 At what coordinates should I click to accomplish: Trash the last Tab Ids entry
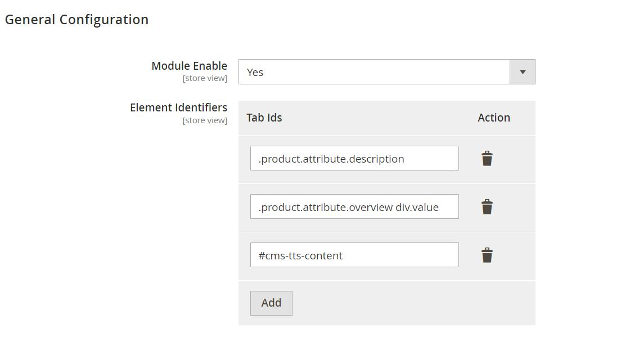point(487,255)
